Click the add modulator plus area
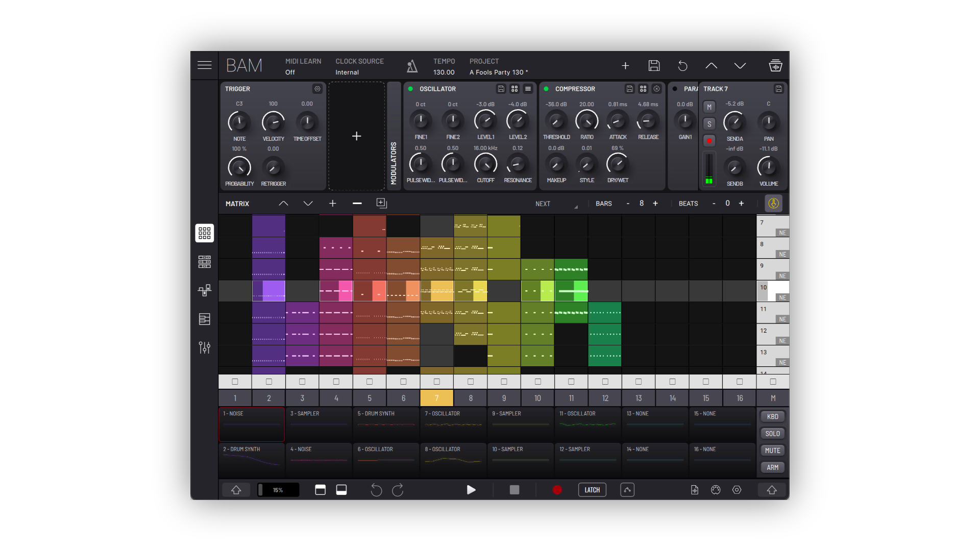This screenshot has width=980, height=551. tap(357, 136)
